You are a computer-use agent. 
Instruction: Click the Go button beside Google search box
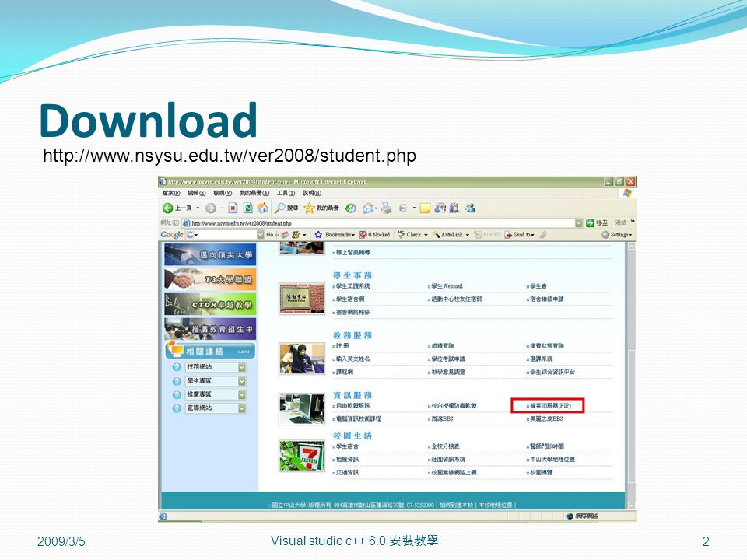coord(270,235)
